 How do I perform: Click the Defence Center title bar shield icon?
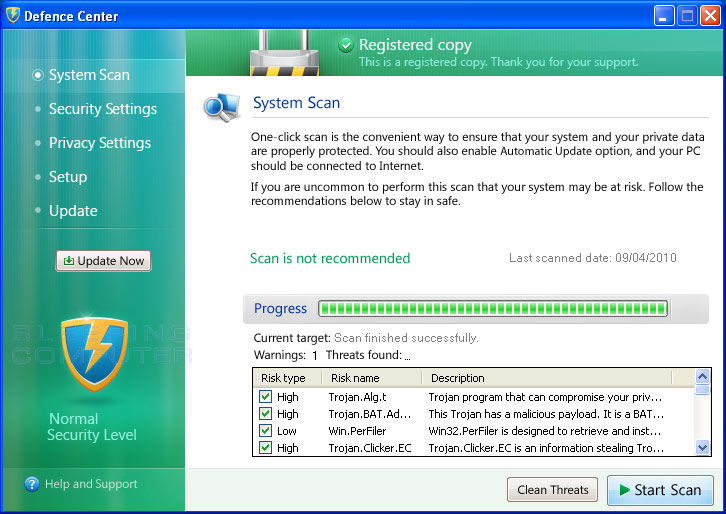pos(13,15)
